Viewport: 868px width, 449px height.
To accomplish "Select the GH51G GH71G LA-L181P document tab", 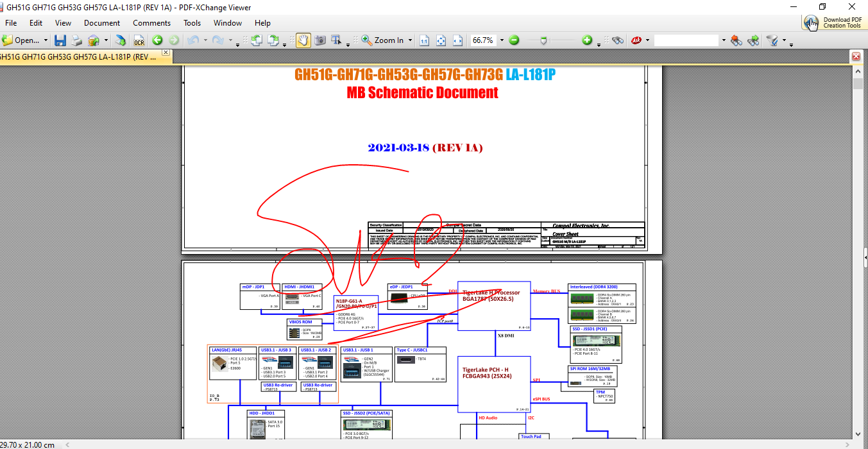I will click(79, 56).
